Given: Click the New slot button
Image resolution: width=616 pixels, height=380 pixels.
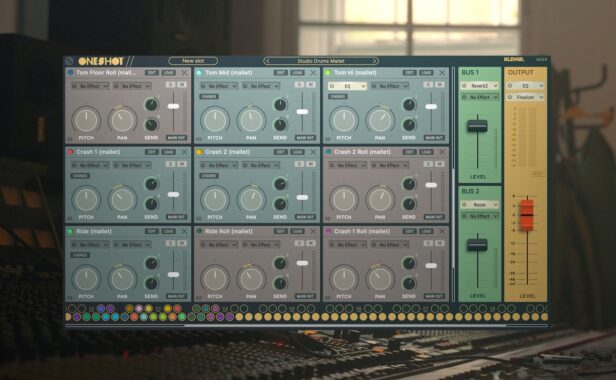Looking at the screenshot, I should (193, 61).
